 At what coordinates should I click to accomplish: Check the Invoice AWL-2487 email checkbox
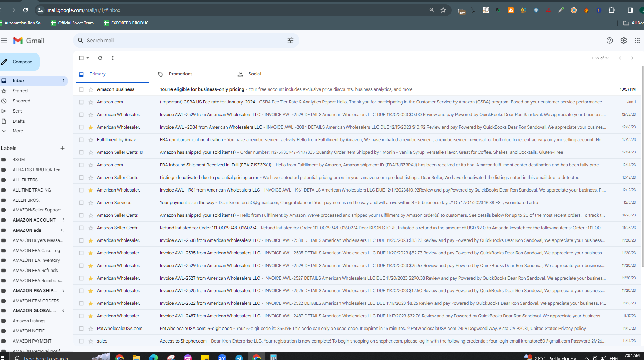(x=81, y=316)
